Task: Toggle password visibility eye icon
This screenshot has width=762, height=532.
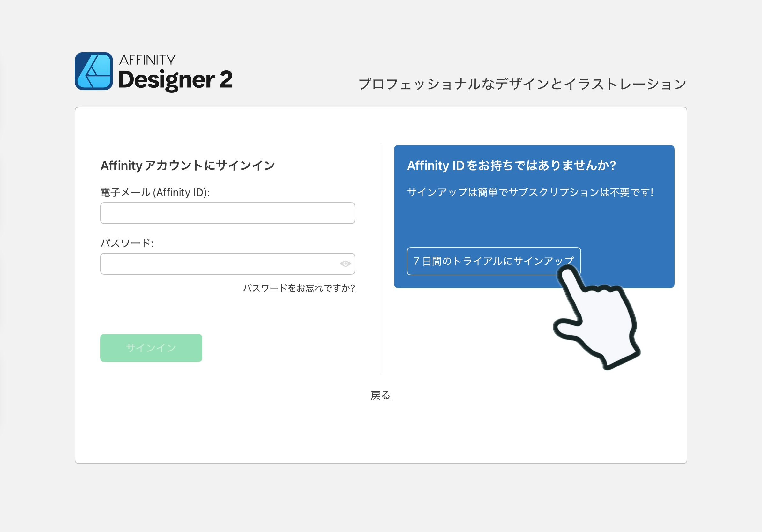Action: pyautogui.click(x=345, y=264)
